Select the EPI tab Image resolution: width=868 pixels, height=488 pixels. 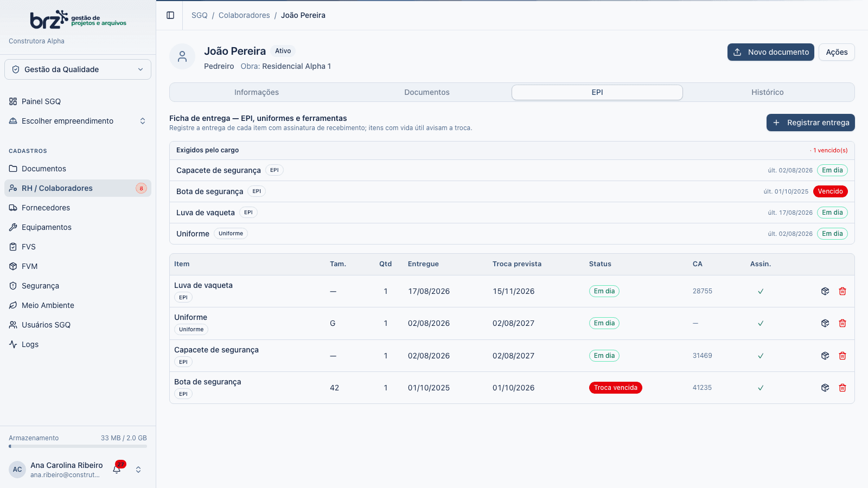[x=597, y=92]
